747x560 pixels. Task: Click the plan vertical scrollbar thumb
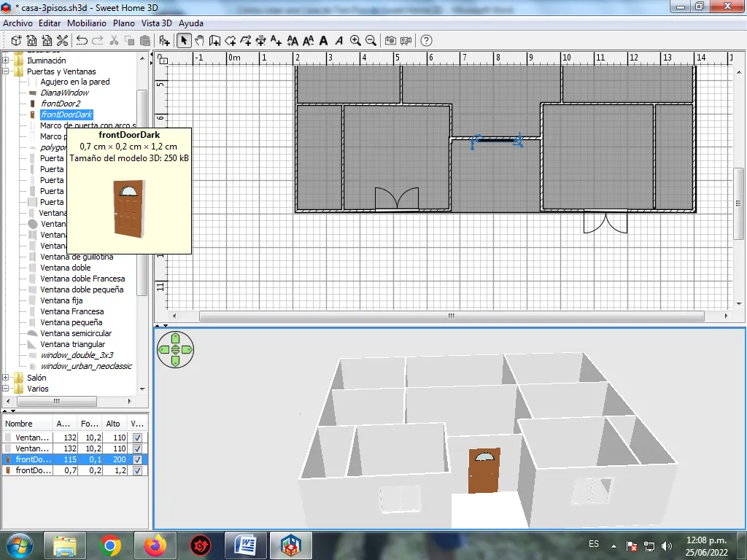point(738,203)
